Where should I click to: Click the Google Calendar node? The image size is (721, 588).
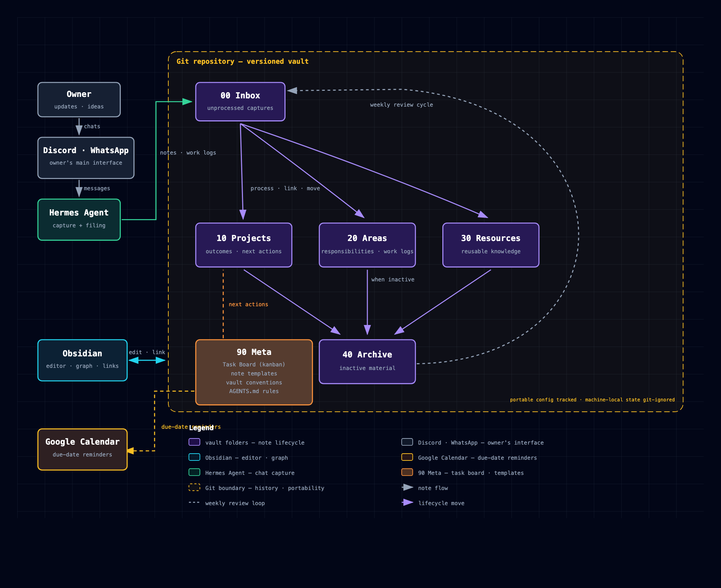83,449
